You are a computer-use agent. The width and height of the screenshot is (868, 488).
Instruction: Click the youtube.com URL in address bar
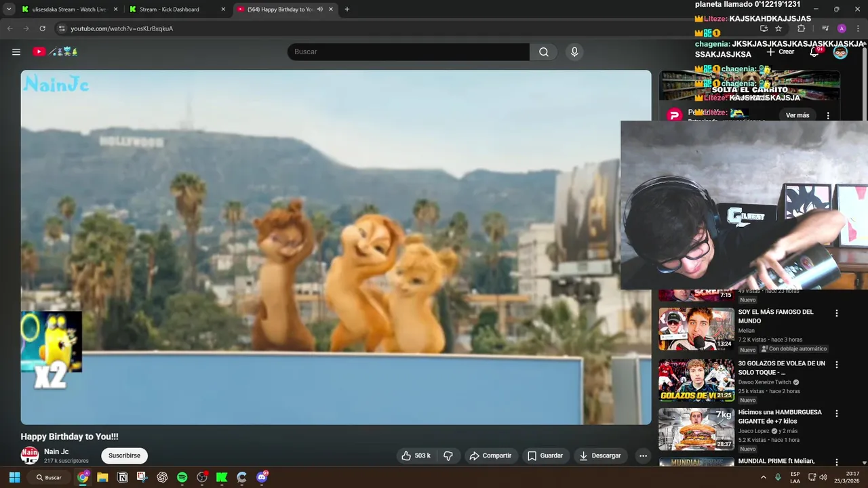tap(122, 28)
